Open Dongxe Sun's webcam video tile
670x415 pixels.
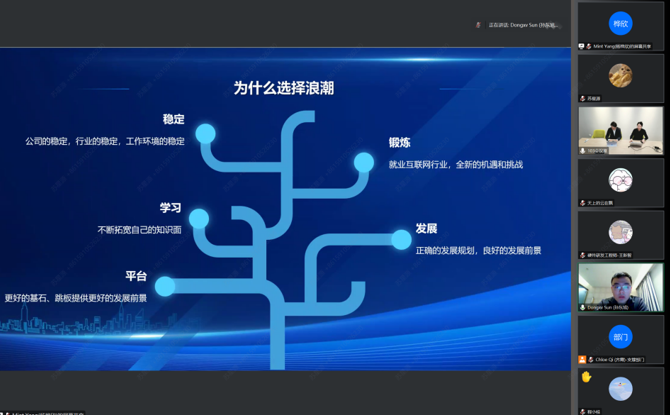click(620, 286)
